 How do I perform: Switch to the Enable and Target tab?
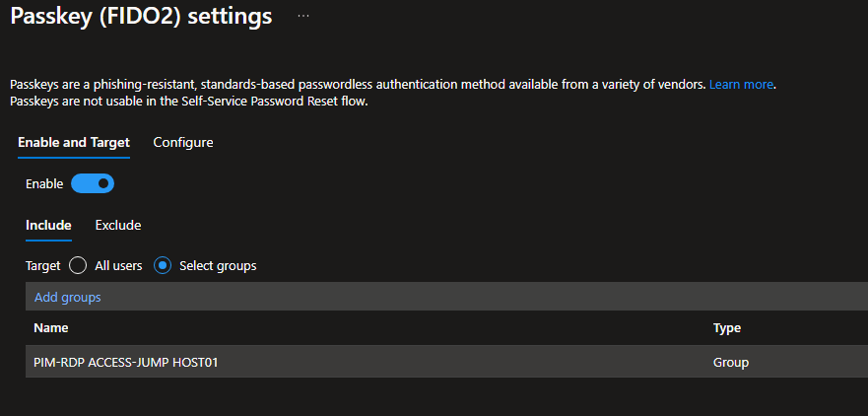(x=74, y=143)
